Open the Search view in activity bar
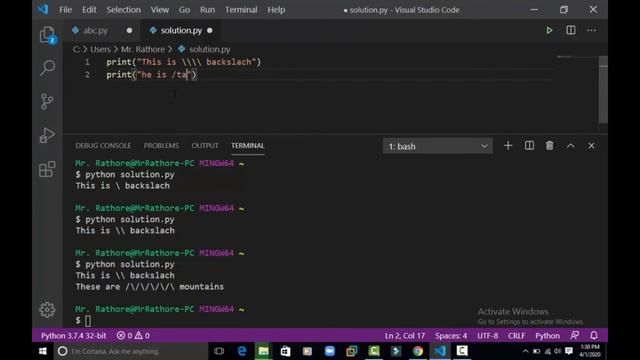 47,68
